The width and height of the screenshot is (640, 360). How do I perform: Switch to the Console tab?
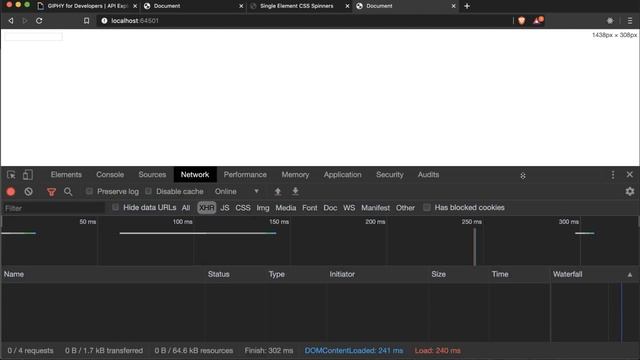click(110, 175)
